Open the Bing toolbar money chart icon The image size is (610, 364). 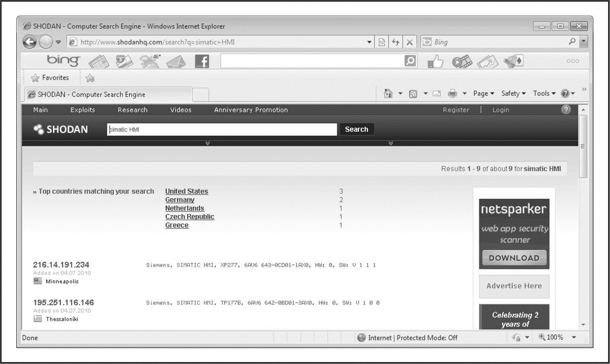click(488, 61)
